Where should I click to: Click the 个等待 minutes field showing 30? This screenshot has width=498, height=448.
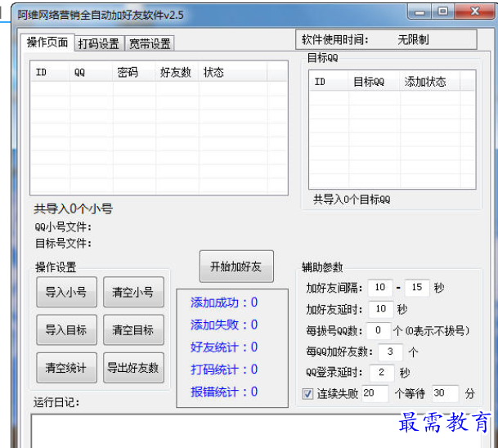click(x=445, y=393)
